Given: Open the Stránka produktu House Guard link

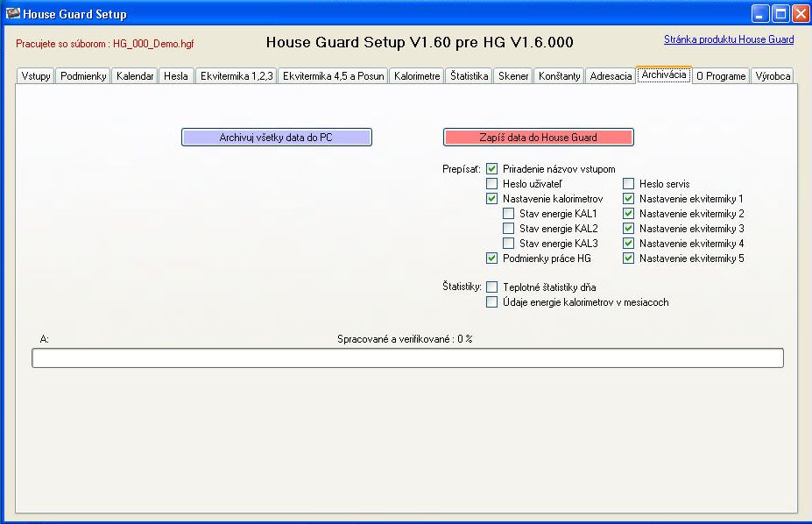Looking at the screenshot, I should (729, 39).
